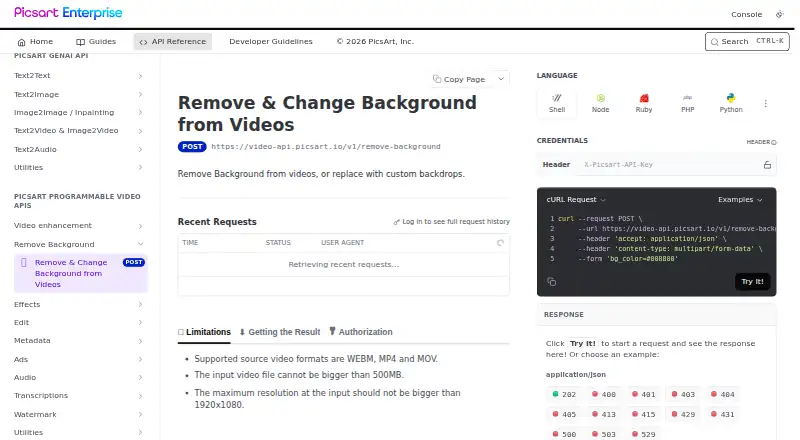The height and width of the screenshot is (440, 800).
Task: Open the Examples dropdown
Action: point(740,200)
